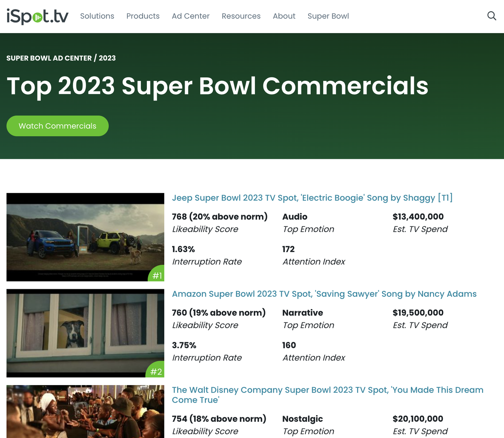This screenshot has height=438, width=504.
Task: Click Amazon attention index 160
Action: tap(289, 345)
